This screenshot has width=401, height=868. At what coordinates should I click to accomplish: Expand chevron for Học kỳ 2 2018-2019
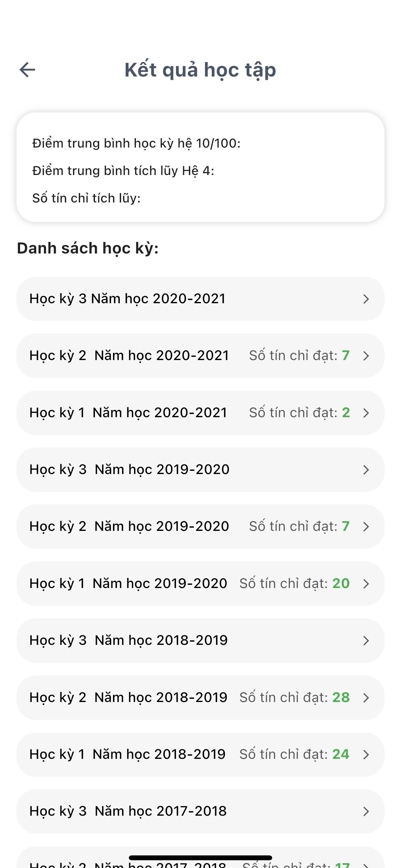pyautogui.click(x=366, y=697)
